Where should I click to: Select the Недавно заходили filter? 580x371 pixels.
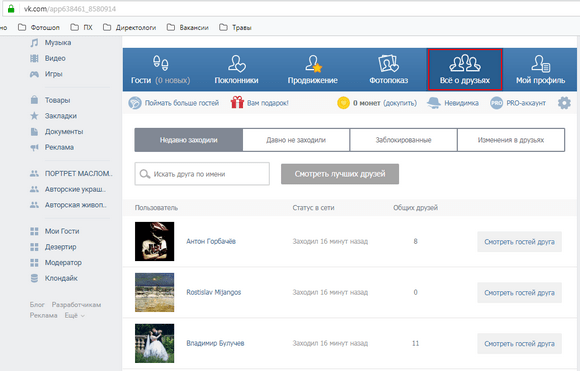pos(189,140)
